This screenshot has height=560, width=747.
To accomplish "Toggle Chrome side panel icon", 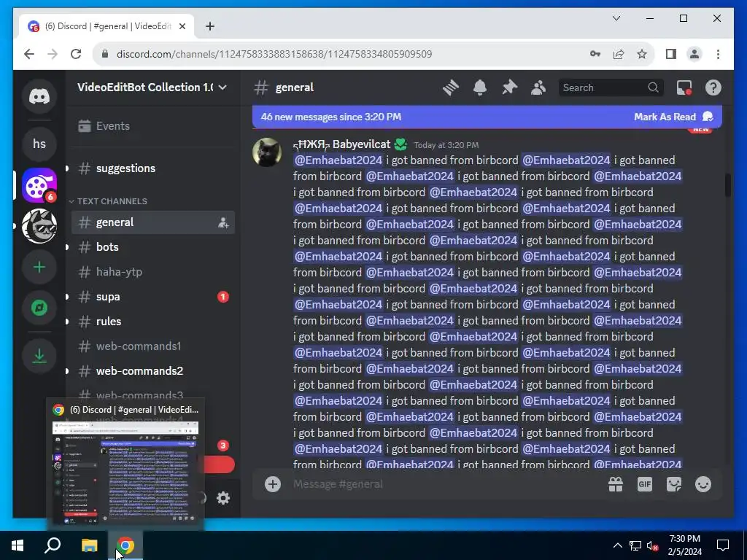I will click(x=671, y=54).
